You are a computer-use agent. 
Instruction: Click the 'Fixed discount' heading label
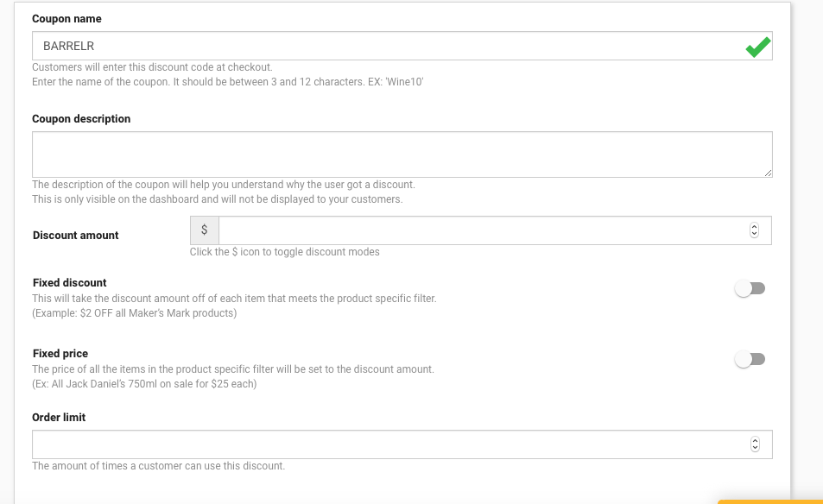(x=70, y=283)
